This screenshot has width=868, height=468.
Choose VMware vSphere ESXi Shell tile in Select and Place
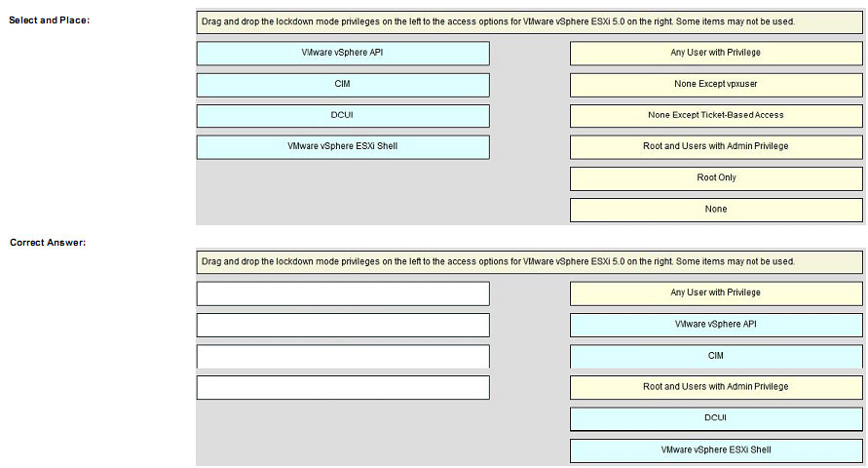point(343,147)
